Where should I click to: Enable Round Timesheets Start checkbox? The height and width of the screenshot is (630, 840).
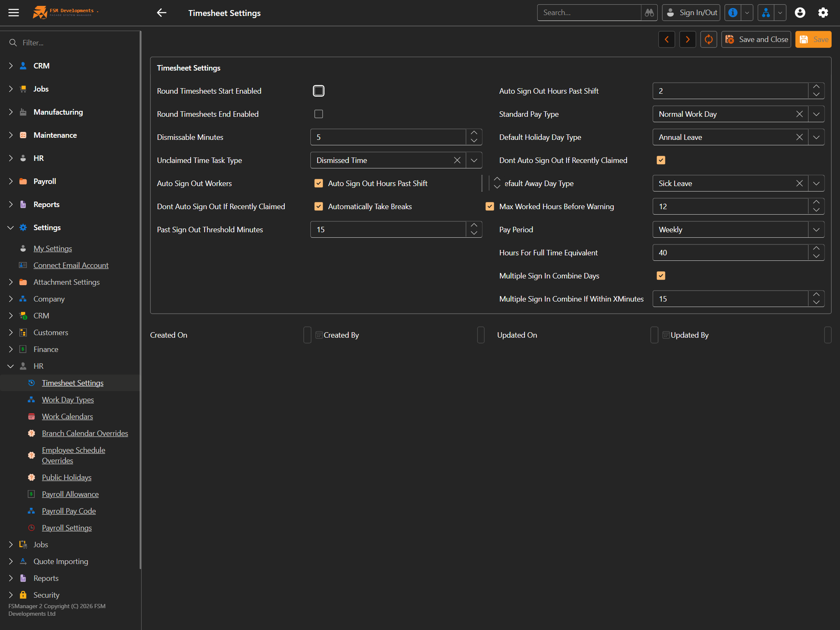point(319,91)
